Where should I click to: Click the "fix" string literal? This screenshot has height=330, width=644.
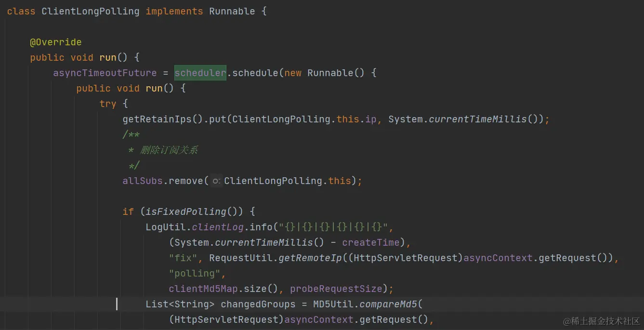click(x=183, y=258)
